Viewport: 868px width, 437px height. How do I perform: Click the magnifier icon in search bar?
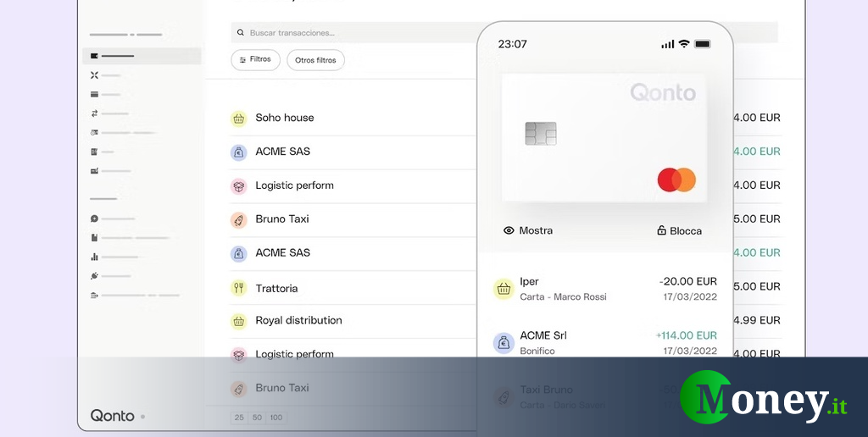click(x=241, y=33)
